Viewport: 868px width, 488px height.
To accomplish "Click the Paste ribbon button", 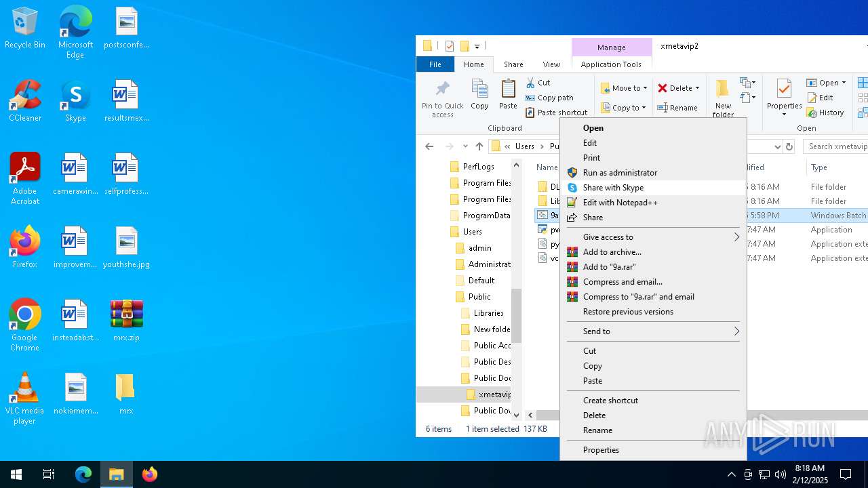I will point(508,95).
